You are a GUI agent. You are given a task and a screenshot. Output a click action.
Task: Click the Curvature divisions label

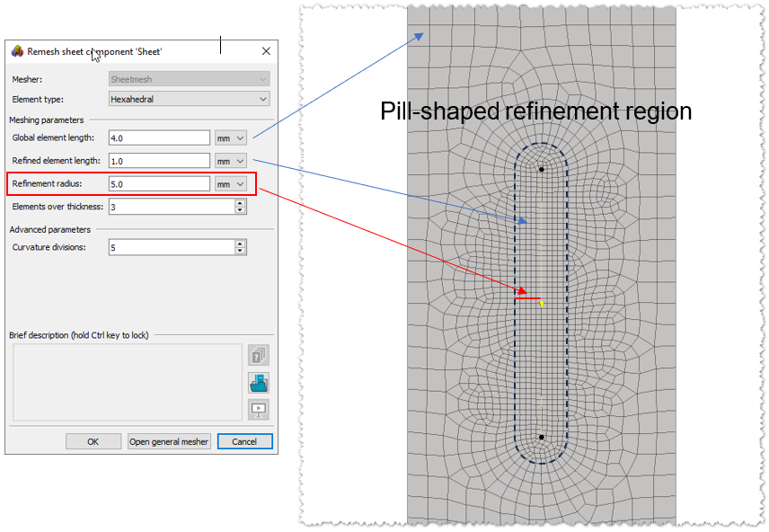tap(49, 247)
